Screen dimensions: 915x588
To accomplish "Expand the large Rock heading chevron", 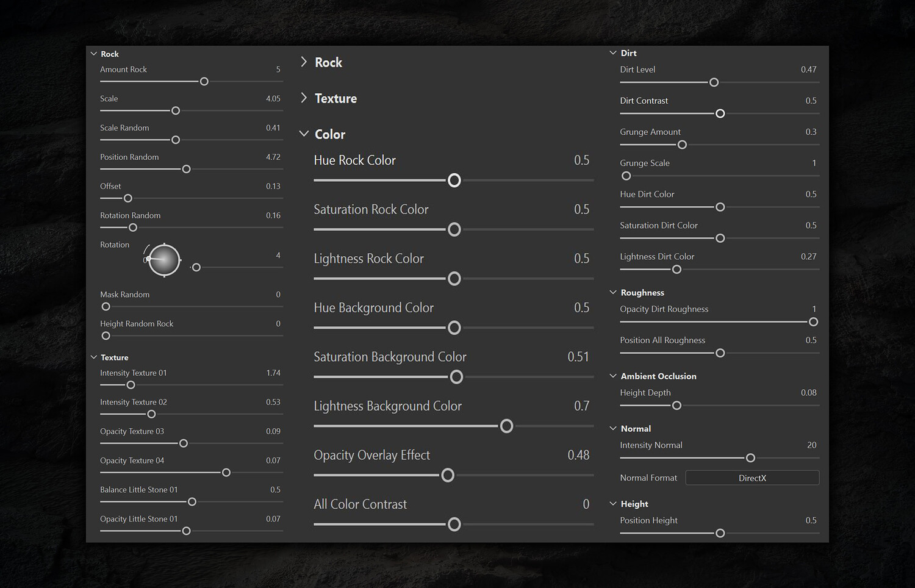I will click(304, 62).
